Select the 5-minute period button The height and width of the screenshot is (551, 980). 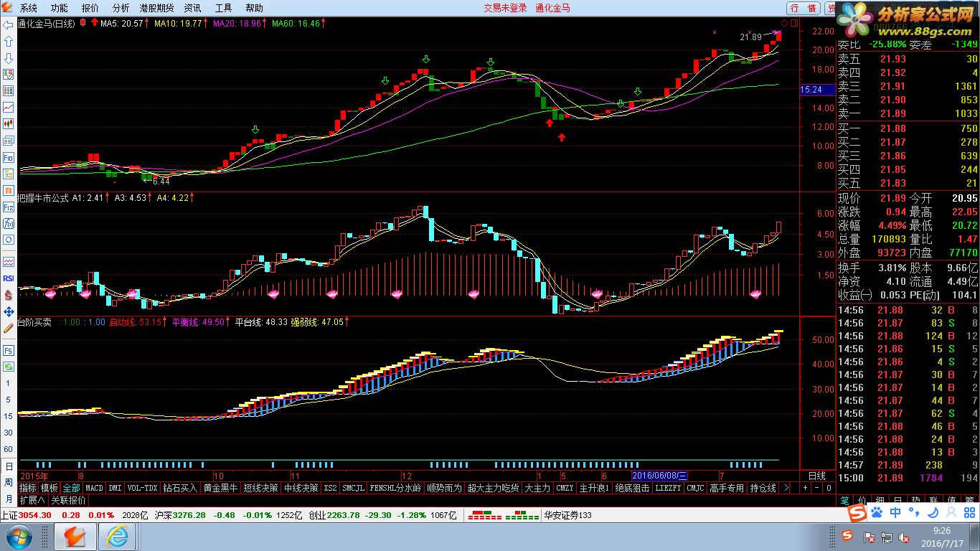pos(9,399)
